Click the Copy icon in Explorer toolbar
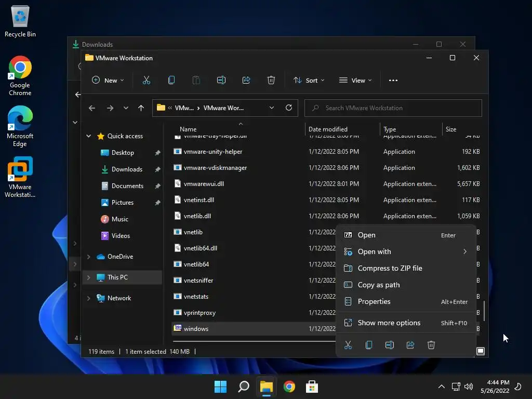Image resolution: width=532 pixels, height=399 pixels. point(171,80)
